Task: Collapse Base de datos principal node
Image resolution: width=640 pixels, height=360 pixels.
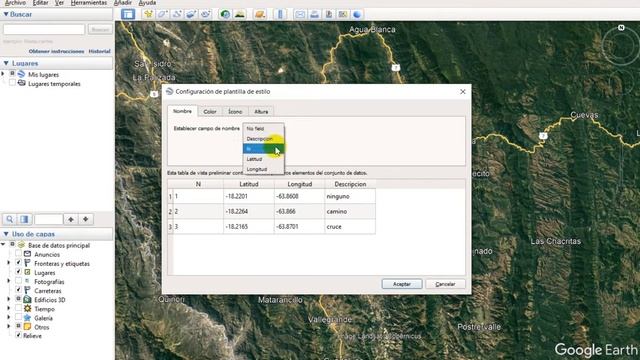Action: click(x=3, y=244)
